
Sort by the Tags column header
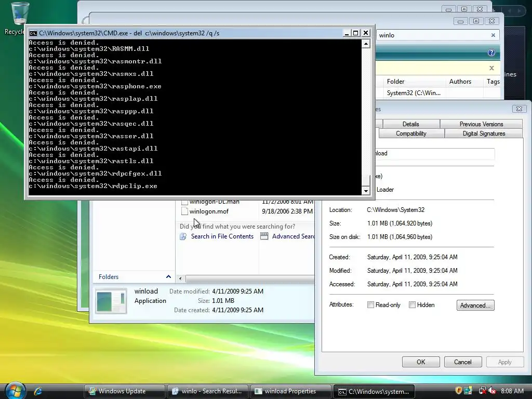(x=493, y=82)
